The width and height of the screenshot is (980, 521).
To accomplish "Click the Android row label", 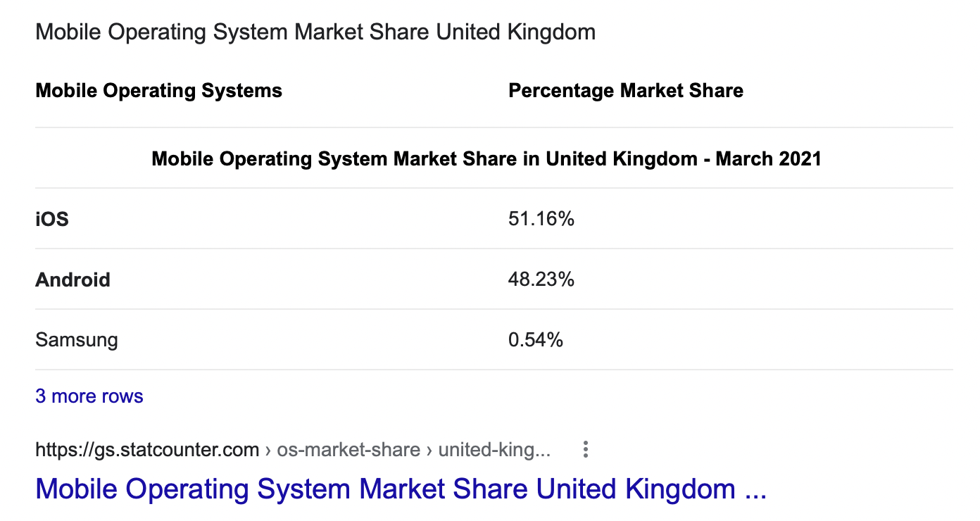I will coord(73,280).
